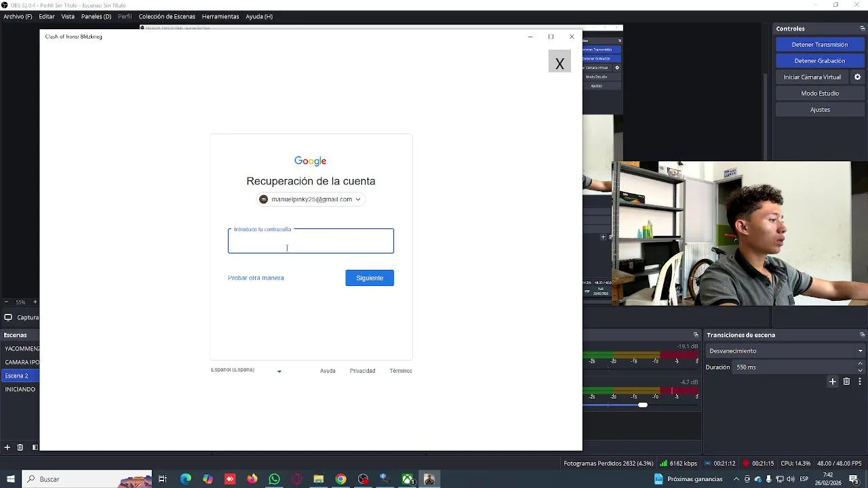Open Windows notification center
Viewport: 868px width, 488px height.
coord(854,479)
